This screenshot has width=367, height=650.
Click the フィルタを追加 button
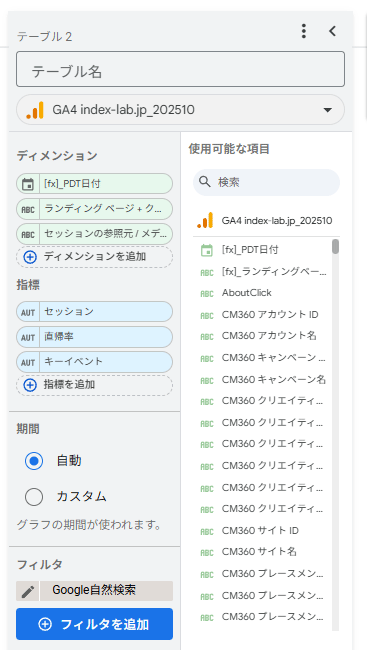pos(95,624)
